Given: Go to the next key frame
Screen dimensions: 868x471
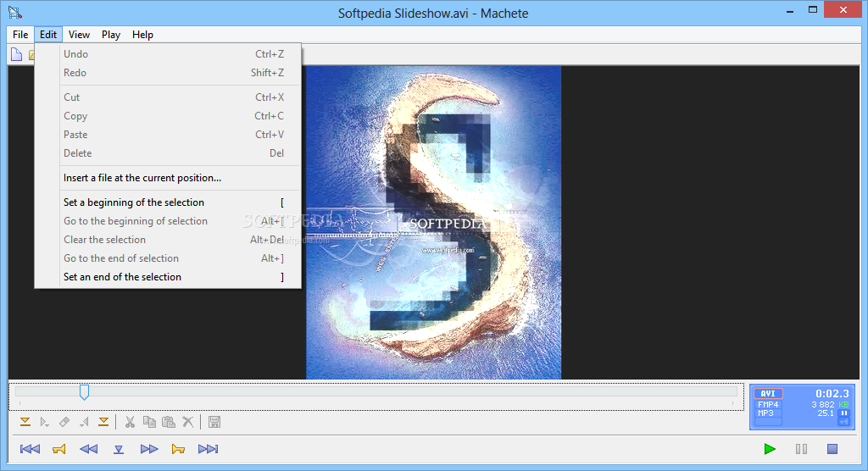Looking at the screenshot, I should 178,449.
